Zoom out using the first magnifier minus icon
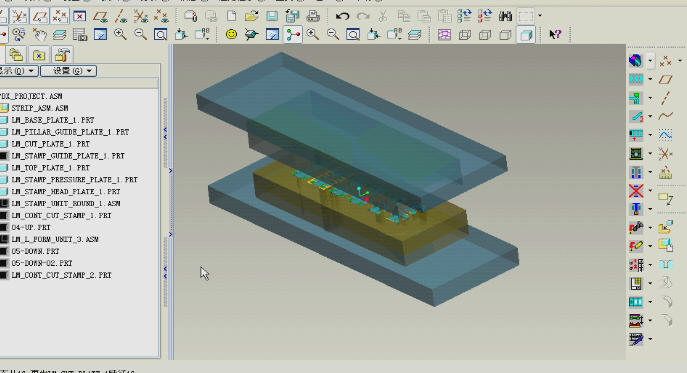The image size is (687, 373). 140,34
